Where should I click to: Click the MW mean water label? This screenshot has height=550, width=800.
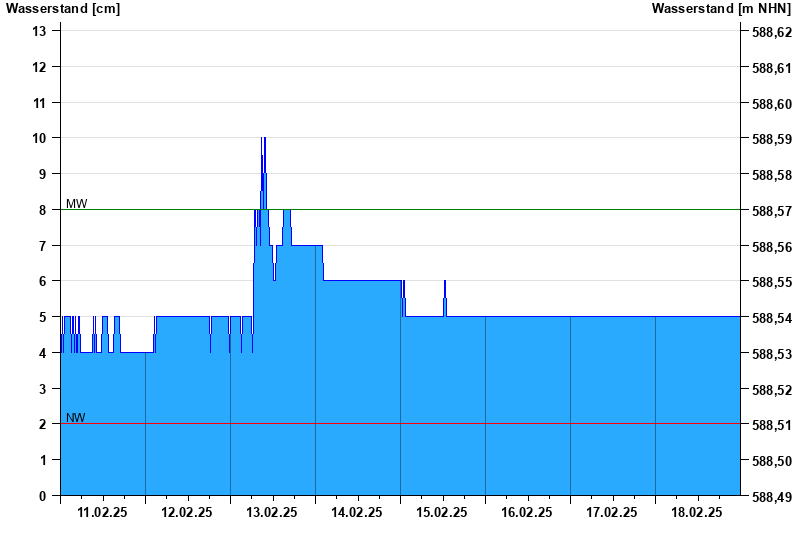point(77,204)
